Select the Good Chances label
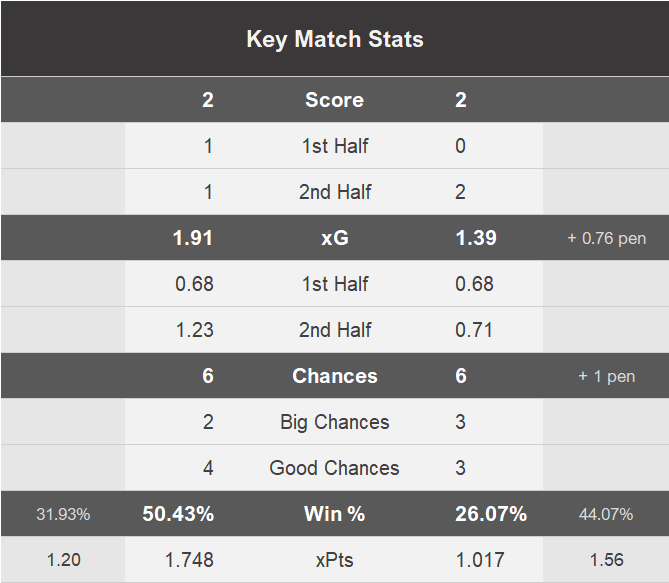This screenshot has height=583, width=669. 334,468
